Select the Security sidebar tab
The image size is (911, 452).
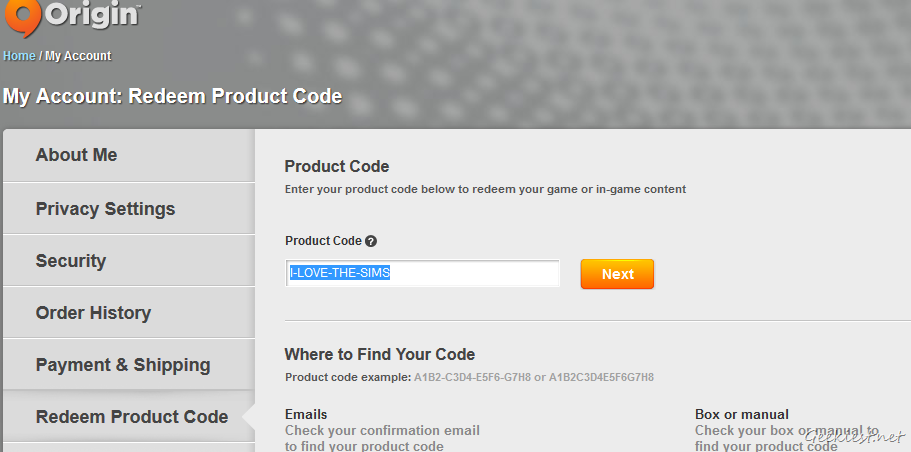coord(70,261)
